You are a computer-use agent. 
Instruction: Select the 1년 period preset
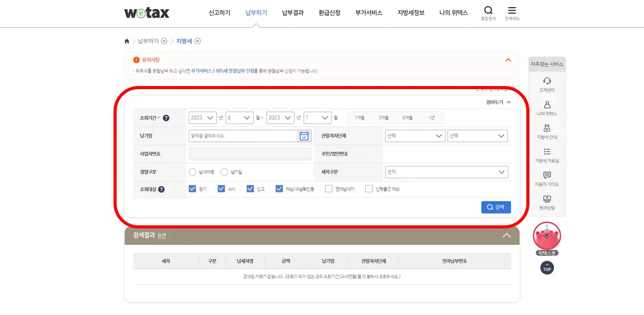point(432,117)
